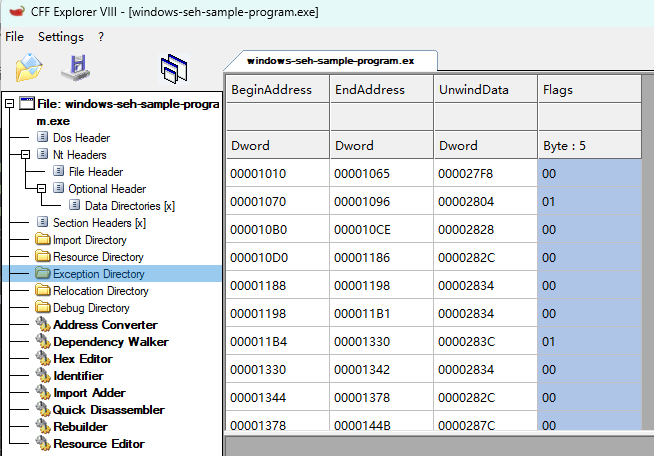Select the Flags cell in row 00001070
654x456 pixels.
(x=589, y=201)
